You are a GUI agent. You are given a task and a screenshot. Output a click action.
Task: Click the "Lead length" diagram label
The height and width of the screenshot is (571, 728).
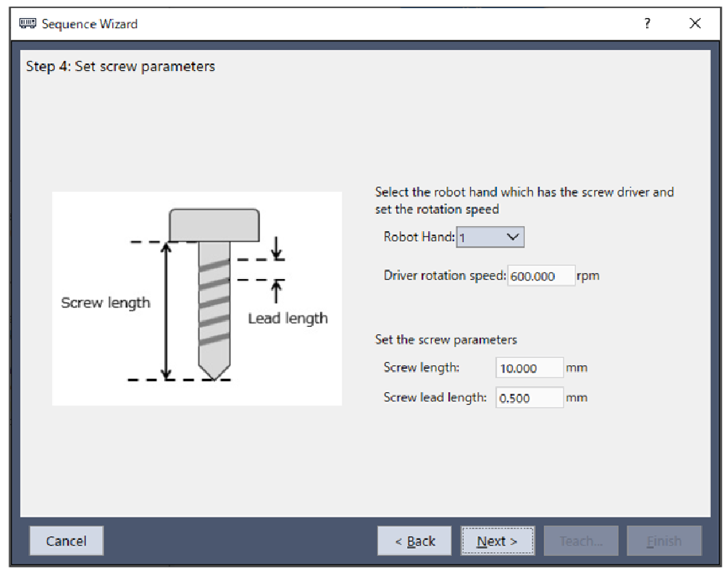pyautogui.click(x=288, y=318)
